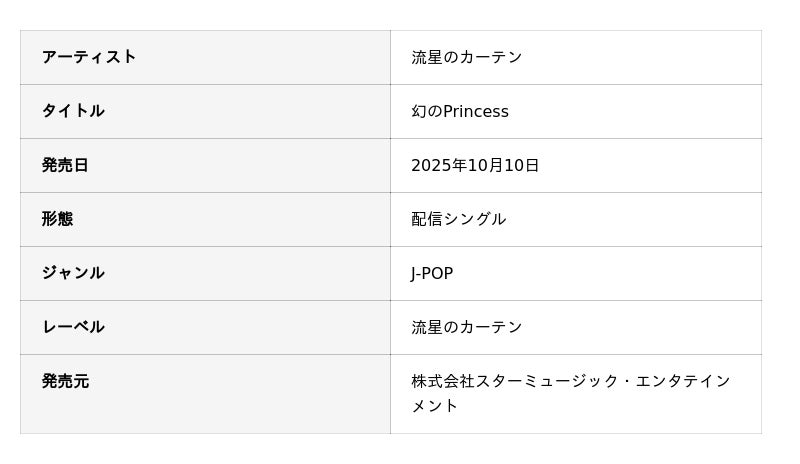Select the 形態 label cell
Image resolution: width=800 pixels, height=464 pixels.
(x=57, y=219)
